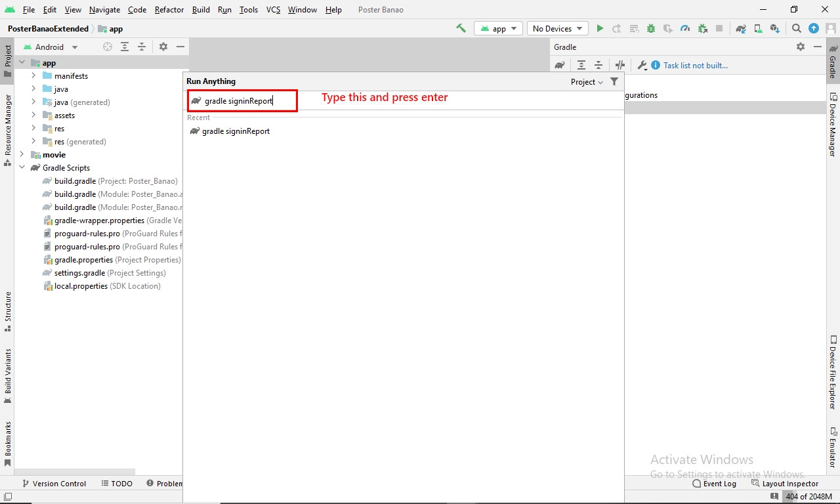Image resolution: width=840 pixels, height=504 pixels.
Task: Click the Search Everywhere magnifier icon
Action: click(x=796, y=29)
